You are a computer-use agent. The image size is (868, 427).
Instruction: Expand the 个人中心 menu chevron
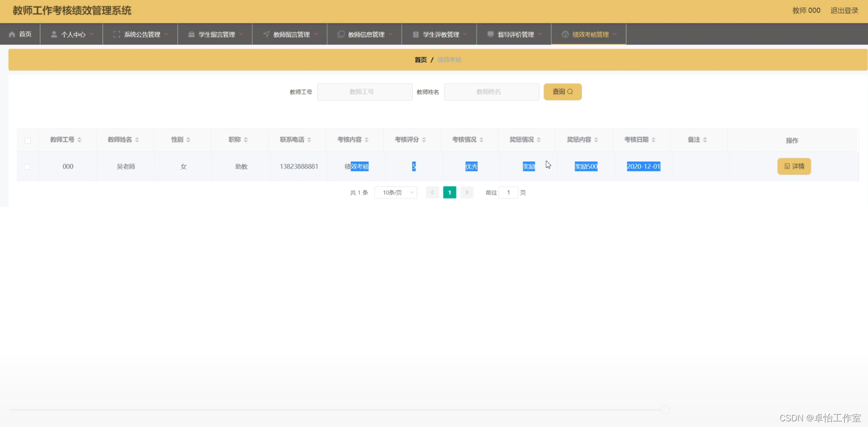tap(92, 34)
